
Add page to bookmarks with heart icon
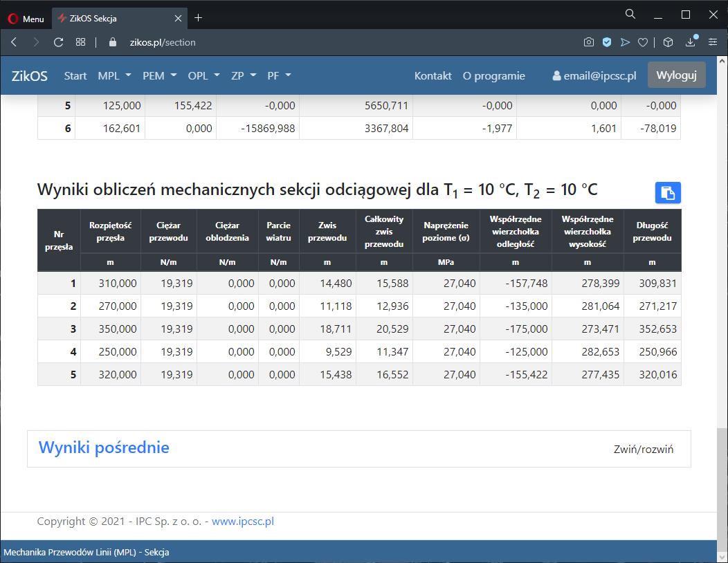[643, 42]
